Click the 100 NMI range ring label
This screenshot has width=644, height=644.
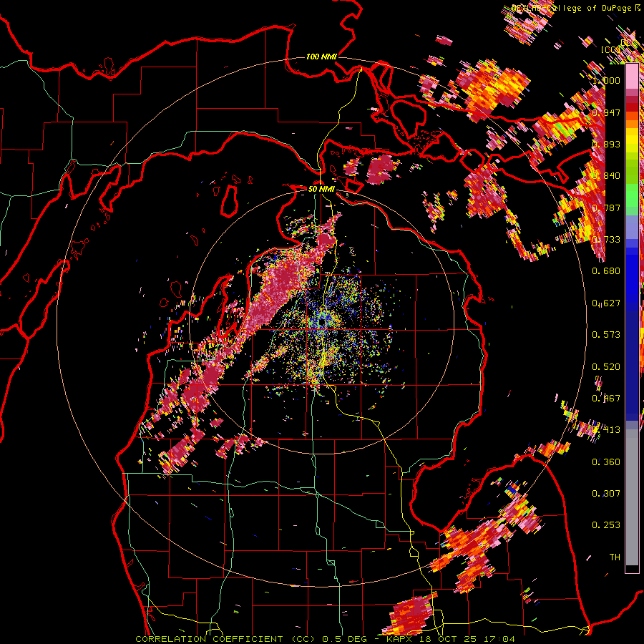[x=321, y=57]
